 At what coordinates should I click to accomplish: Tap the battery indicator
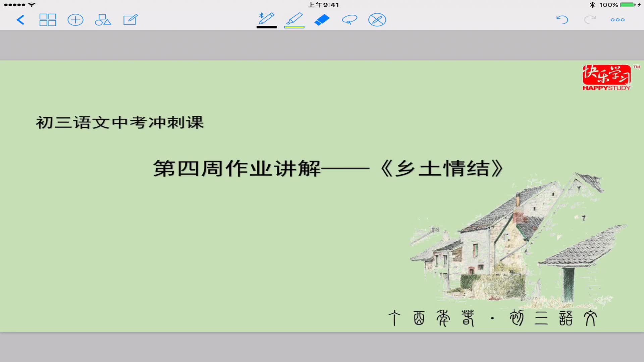pos(627,4)
